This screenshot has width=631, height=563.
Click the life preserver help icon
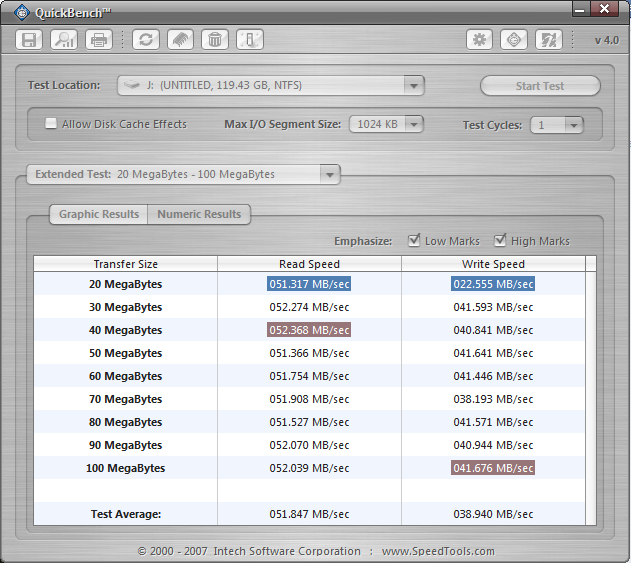(x=514, y=40)
